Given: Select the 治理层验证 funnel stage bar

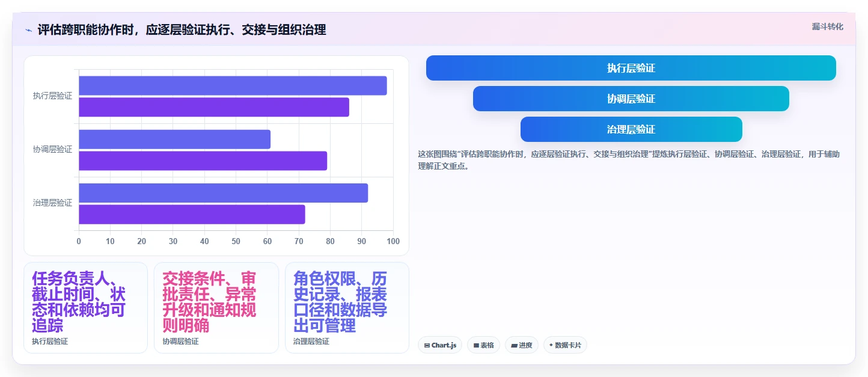Looking at the screenshot, I should (631, 129).
